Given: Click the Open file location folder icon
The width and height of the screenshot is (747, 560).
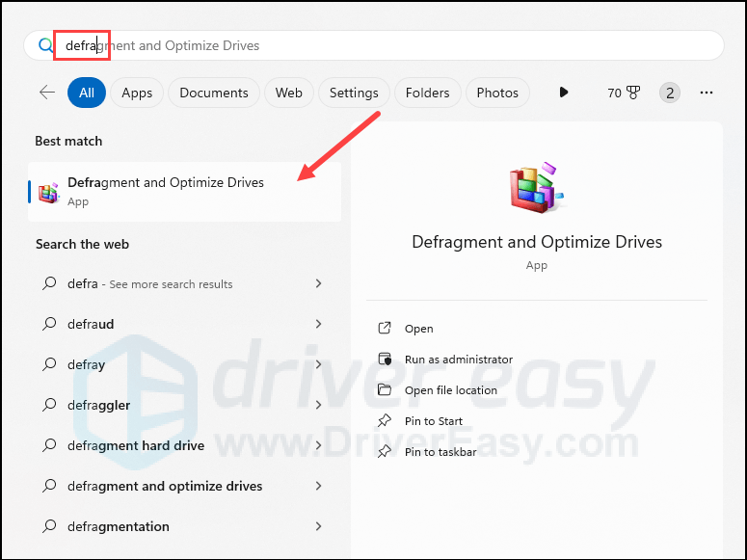Looking at the screenshot, I should [385, 390].
